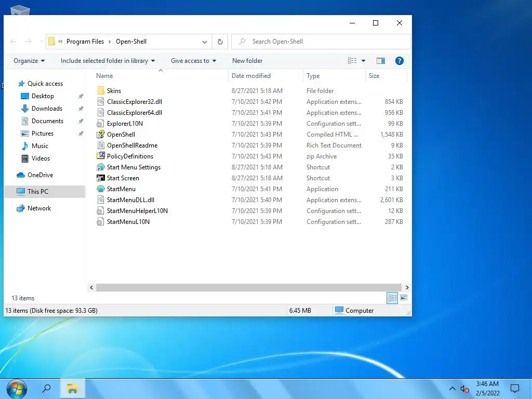Viewport: 532px width, 399px height.
Task: Open Desktop in the navigation pane
Action: [43, 96]
